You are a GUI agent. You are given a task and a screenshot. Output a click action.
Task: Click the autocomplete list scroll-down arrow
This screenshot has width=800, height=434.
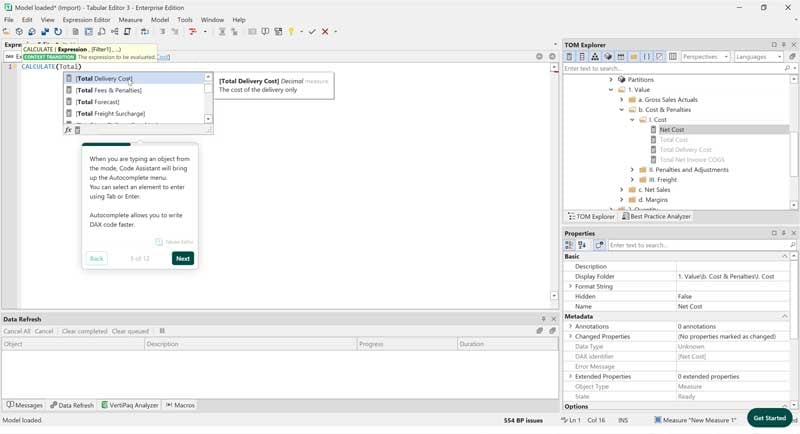pos(208,119)
